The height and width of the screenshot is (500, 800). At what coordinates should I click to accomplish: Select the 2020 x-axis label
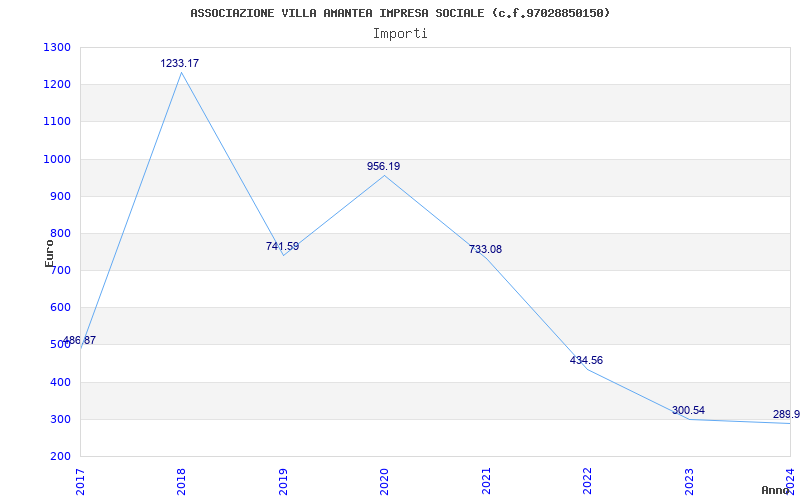tap(385, 482)
